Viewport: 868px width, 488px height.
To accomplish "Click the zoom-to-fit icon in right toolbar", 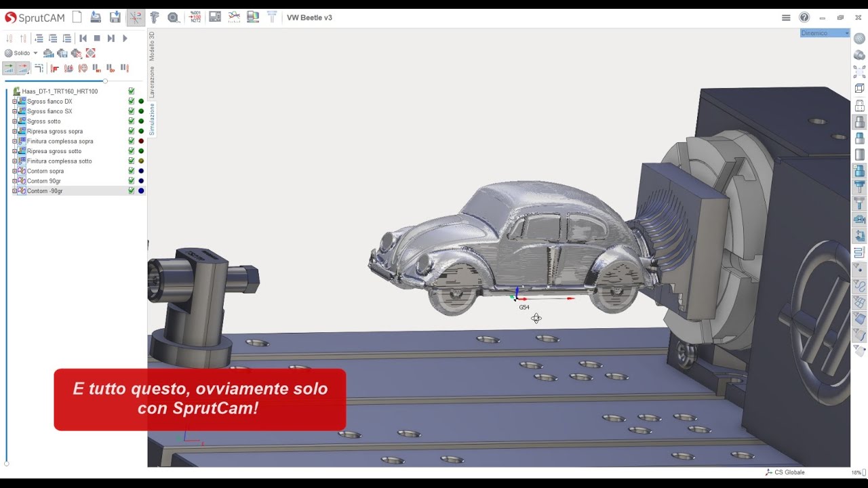I will (859, 72).
